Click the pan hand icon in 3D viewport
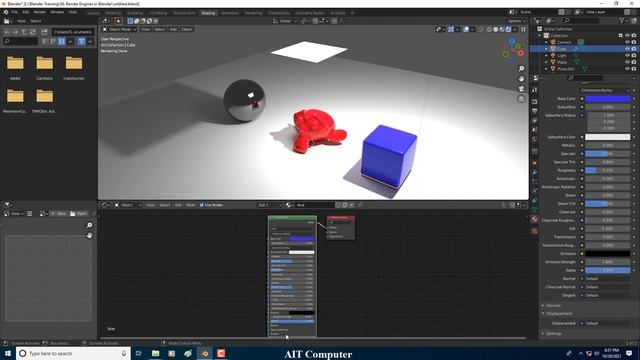 tap(521, 79)
